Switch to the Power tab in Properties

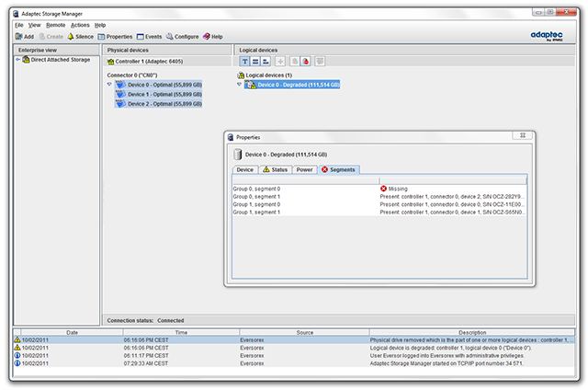304,169
